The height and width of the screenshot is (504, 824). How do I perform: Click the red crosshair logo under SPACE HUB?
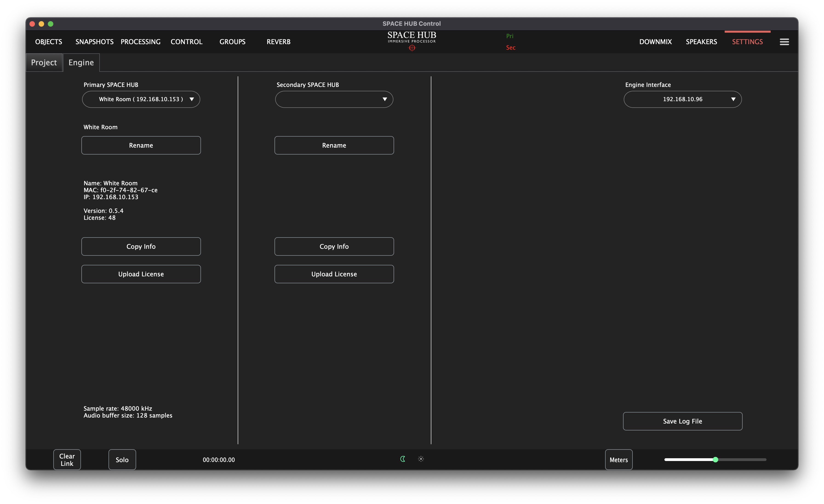tap(412, 48)
